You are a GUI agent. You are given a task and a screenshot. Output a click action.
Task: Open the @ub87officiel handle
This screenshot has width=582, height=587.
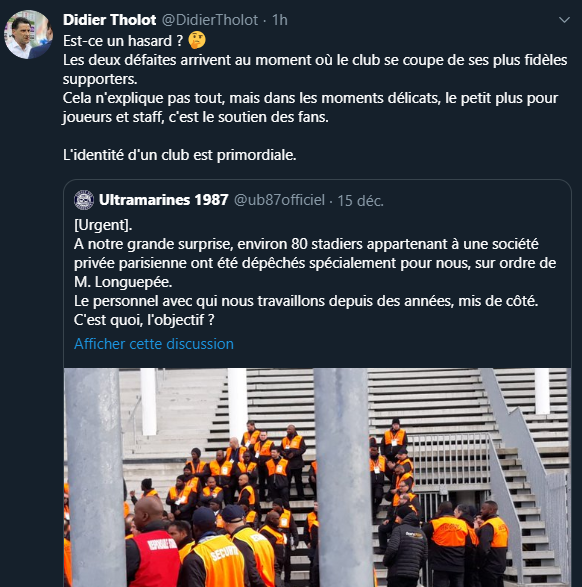279,200
